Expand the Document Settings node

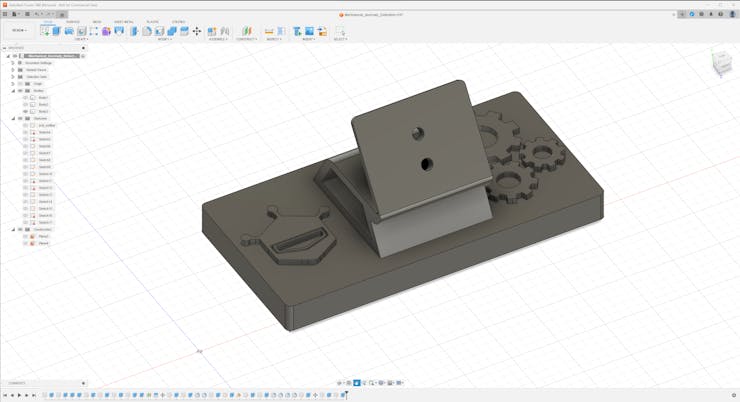click(x=13, y=63)
